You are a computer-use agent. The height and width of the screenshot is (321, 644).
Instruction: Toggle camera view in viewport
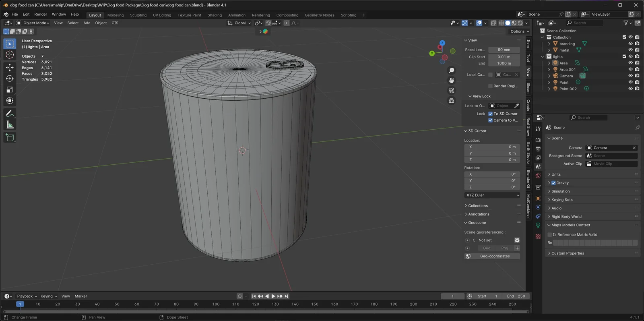pos(452,91)
